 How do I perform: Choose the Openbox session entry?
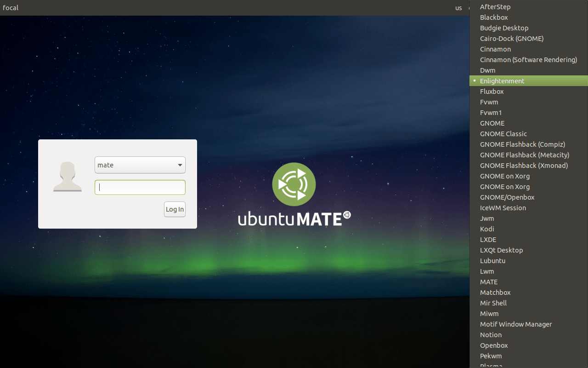tap(494, 345)
